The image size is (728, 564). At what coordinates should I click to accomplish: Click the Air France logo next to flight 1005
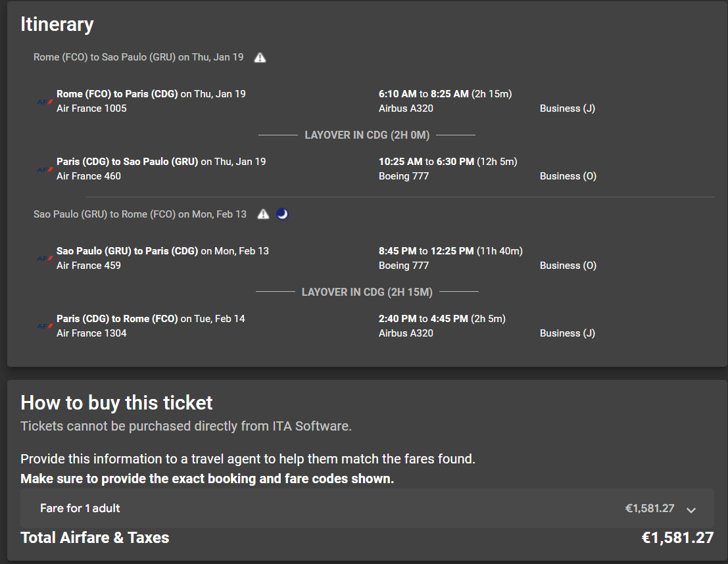point(45,102)
